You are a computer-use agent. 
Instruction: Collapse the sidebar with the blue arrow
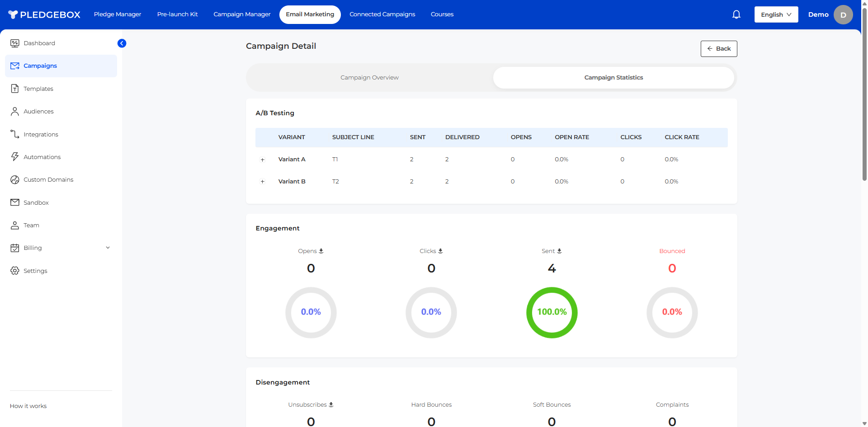(x=122, y=43)
